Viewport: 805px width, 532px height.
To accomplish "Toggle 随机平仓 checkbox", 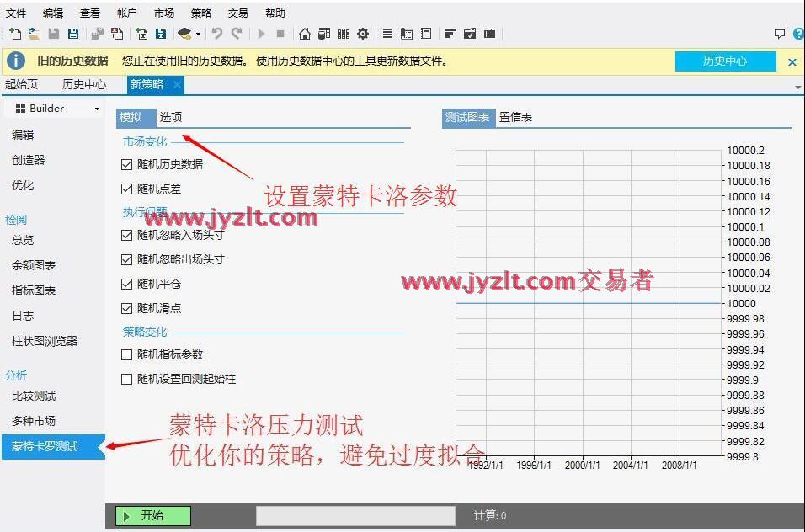I will coord(126,285).
